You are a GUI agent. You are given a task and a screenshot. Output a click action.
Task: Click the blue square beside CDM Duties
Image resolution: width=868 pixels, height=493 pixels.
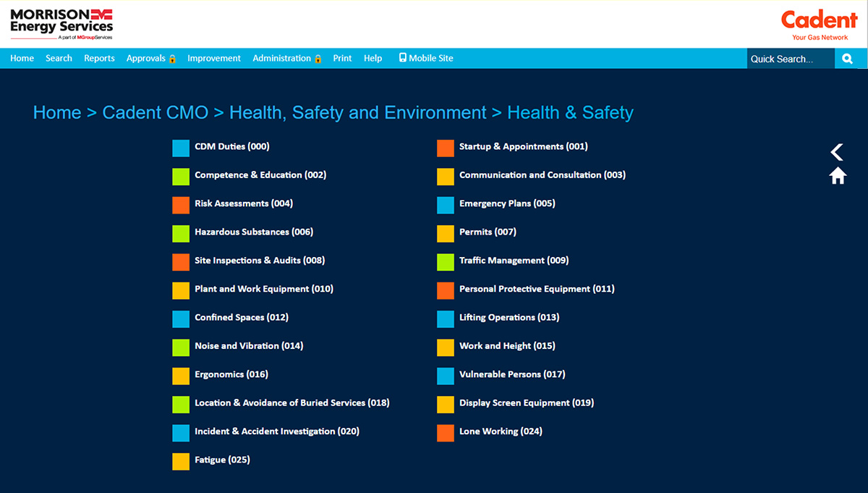[x=181, y=148]
